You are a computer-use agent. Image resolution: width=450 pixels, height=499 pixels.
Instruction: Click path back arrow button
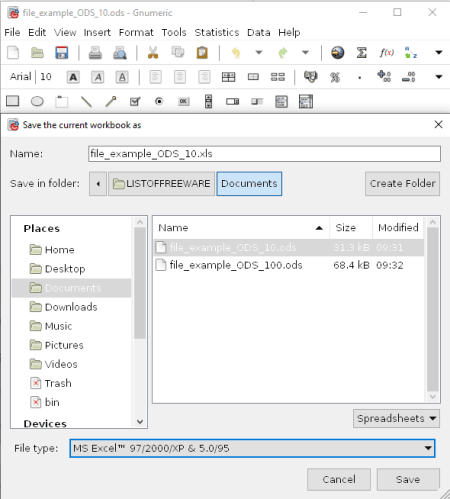(98, 184)
